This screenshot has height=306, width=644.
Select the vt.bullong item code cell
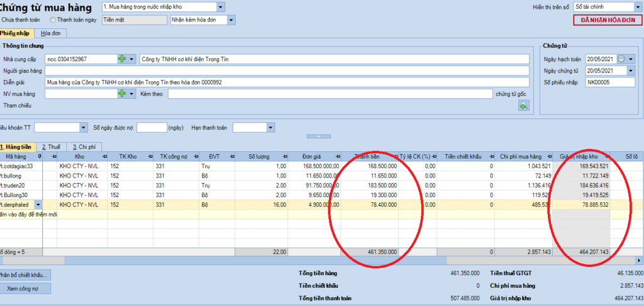point(21,176)
